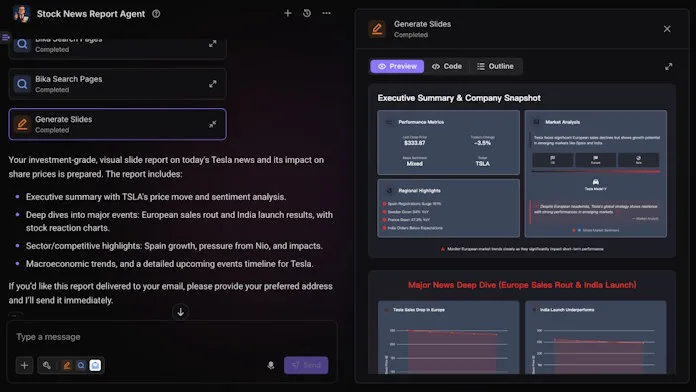Screen dimensions: 696x392
Task: Open the more options ellipsis menu
Action: pos(326,13)
